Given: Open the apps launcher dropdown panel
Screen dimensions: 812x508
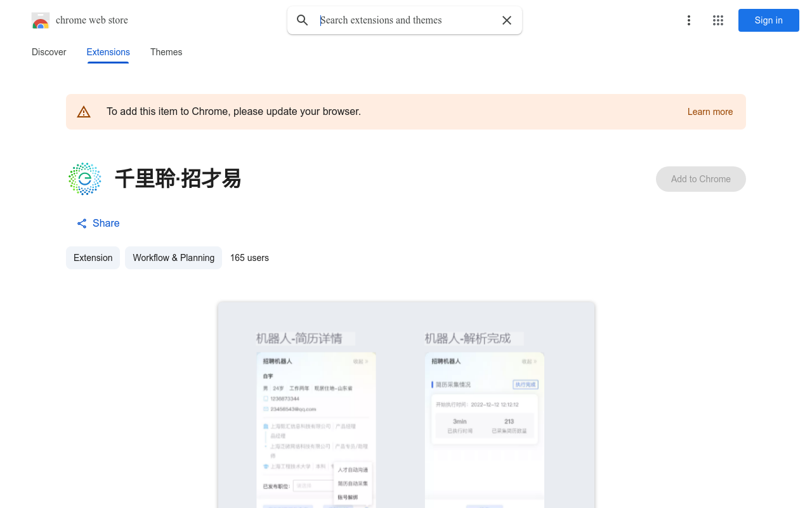Looking at the screenshot, I should 718,20.
